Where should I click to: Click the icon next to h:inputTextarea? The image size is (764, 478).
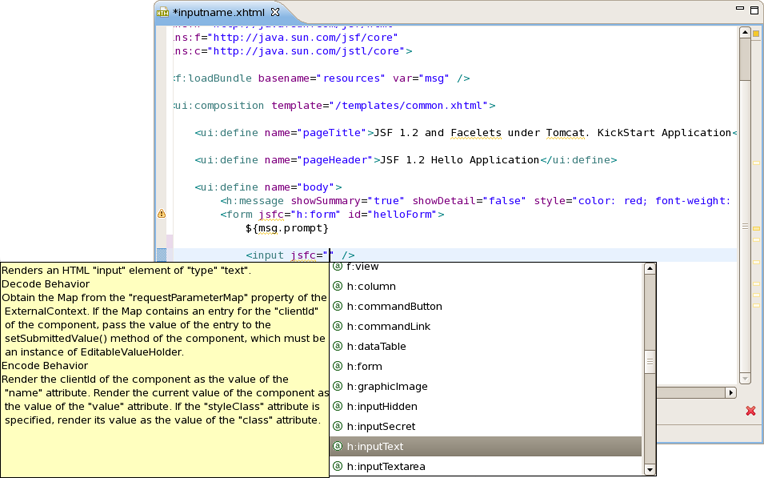pyautogui.click(x=338, y=466)
